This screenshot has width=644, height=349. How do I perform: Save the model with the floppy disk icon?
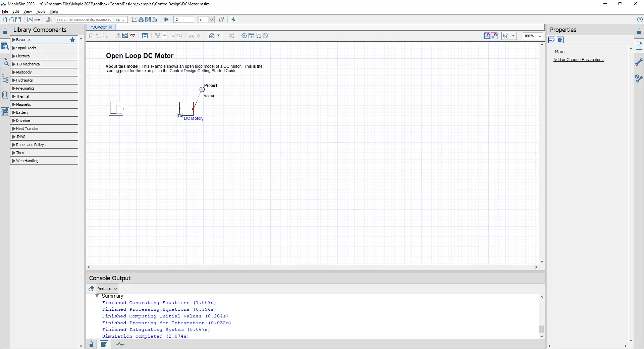pos(18,19)
